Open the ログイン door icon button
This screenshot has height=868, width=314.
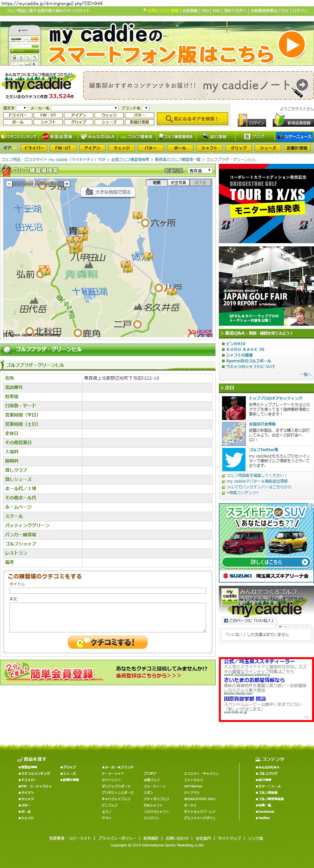[x=243, y=120]
